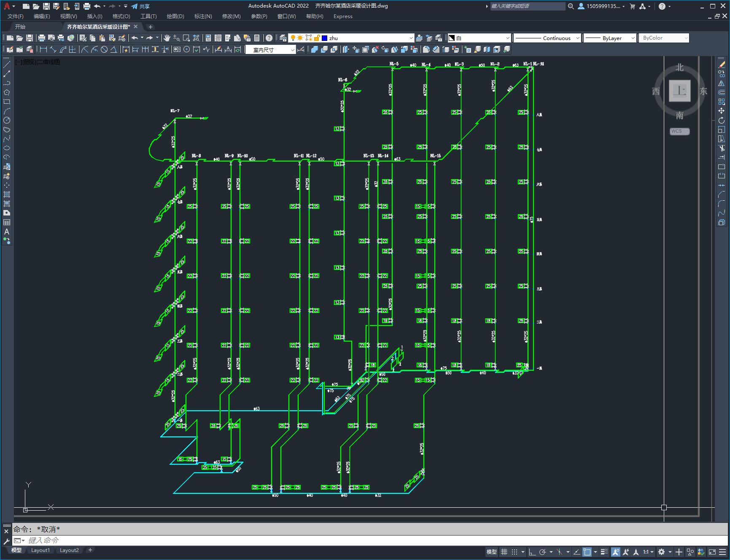Screen dimensions: 730x560
Task: Add a new drawing tab with plus
Action: [151, 27]
